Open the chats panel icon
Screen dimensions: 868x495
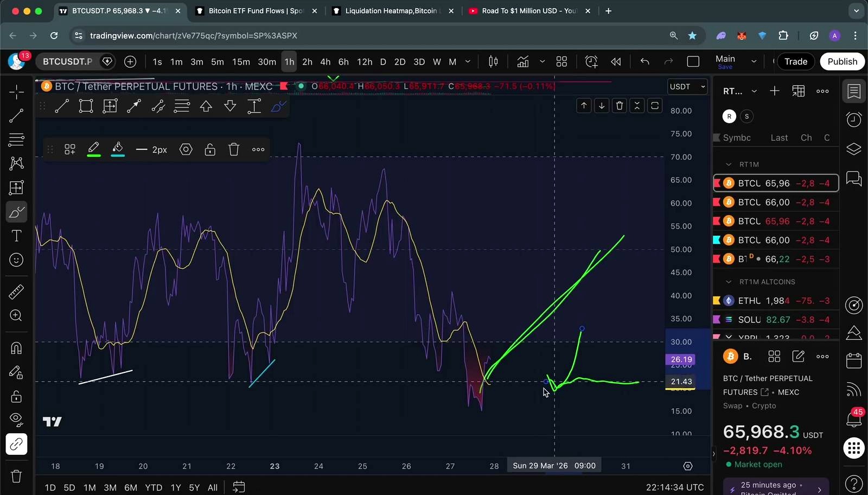(x=854, y=178)
